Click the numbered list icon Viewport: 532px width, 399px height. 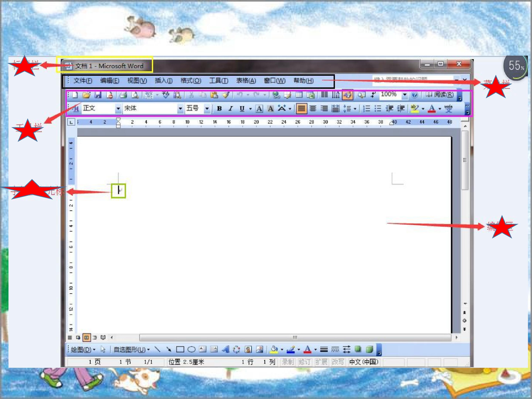pyautogui.click(x=366, y=109)
